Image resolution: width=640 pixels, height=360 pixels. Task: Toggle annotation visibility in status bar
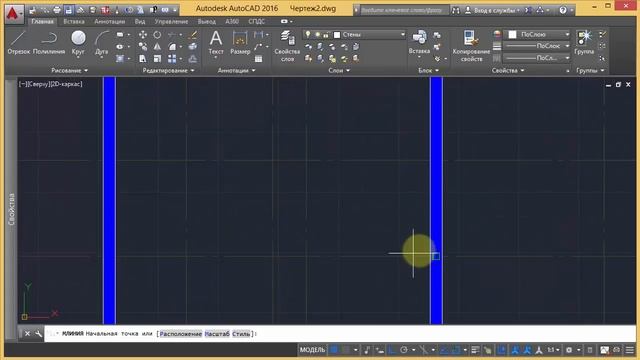tap(515, 350)
